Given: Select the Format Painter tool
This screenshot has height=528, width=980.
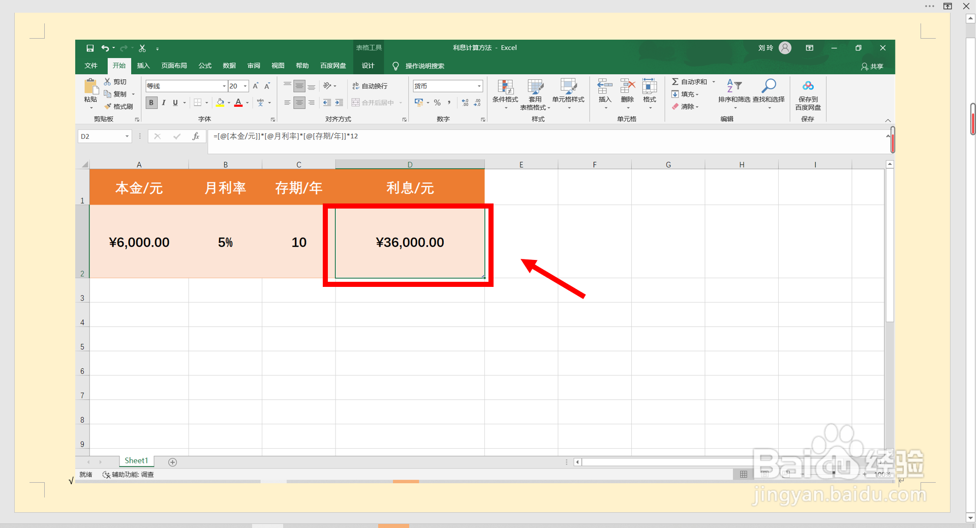Looking at the screenshot, I should 119,106.
